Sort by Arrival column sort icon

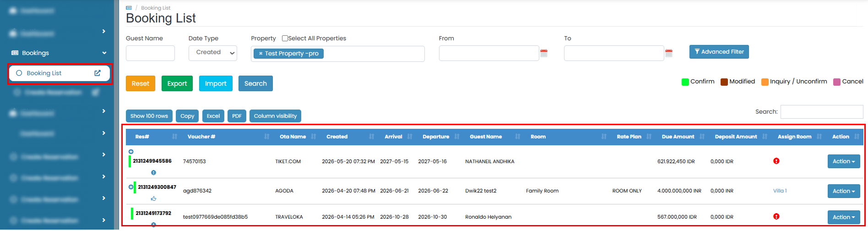410,137
